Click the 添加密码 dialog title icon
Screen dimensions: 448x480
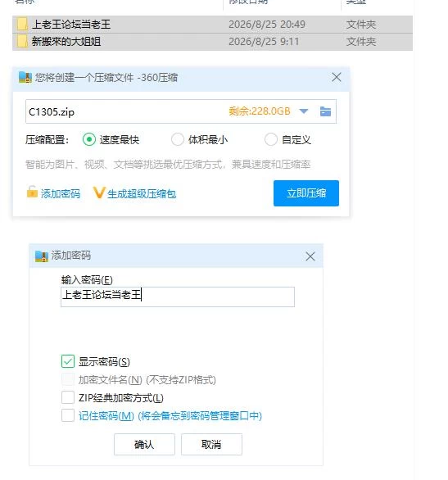(42, 256)
